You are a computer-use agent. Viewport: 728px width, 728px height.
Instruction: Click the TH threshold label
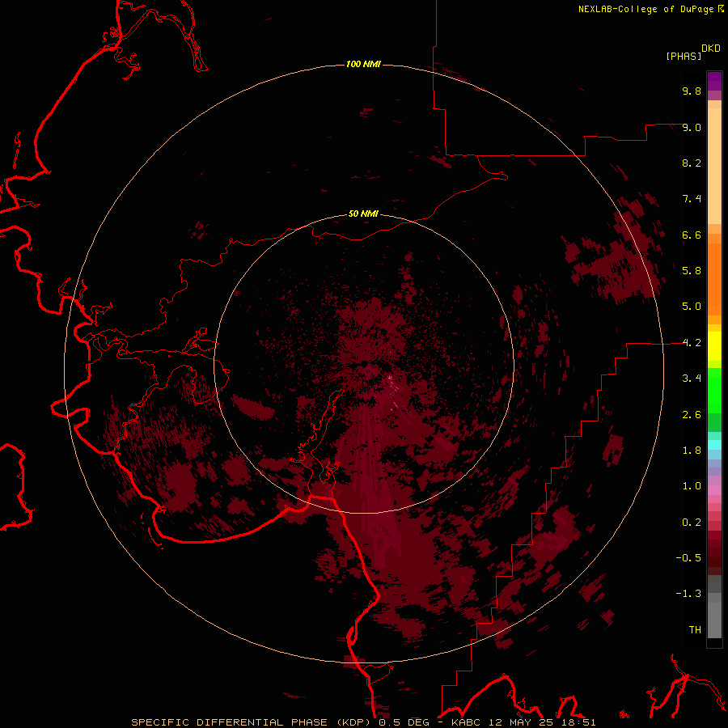[695, 630]
